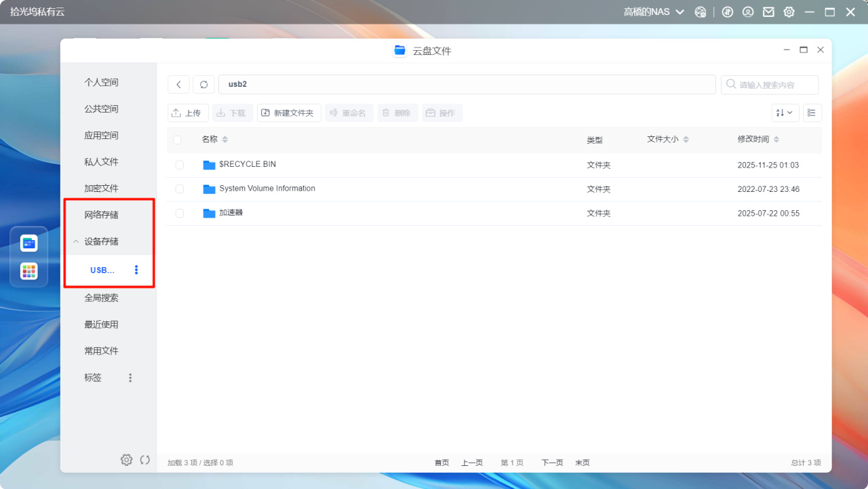
Task: Click the 类型 column header
Action: 595,140
